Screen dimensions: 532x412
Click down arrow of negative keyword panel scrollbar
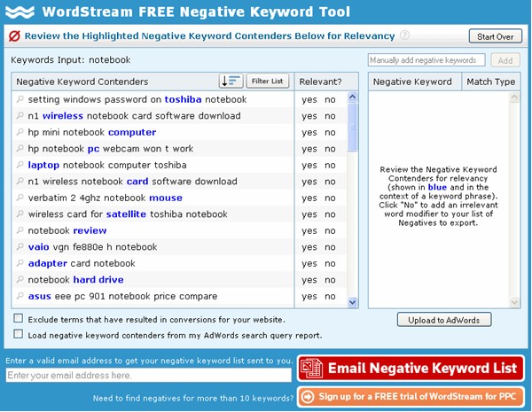(514, 302)
